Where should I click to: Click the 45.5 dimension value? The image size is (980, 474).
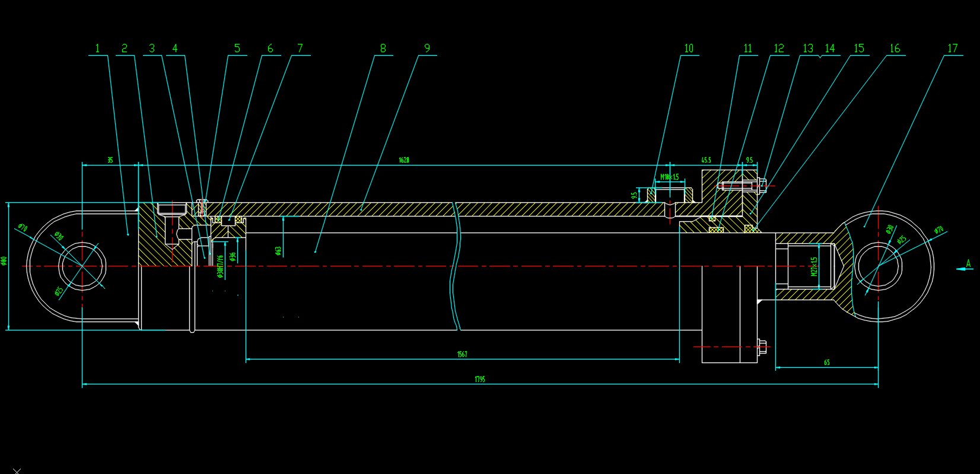706,160
